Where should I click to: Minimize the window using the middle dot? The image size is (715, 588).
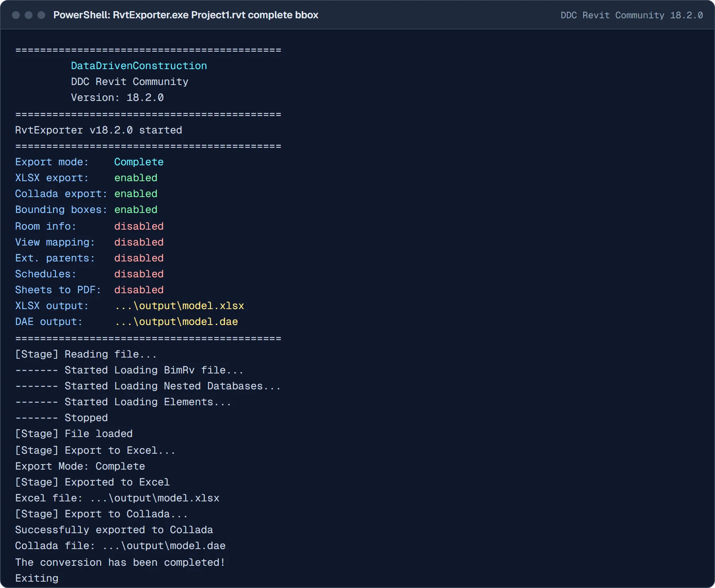(x=29, y=15)
